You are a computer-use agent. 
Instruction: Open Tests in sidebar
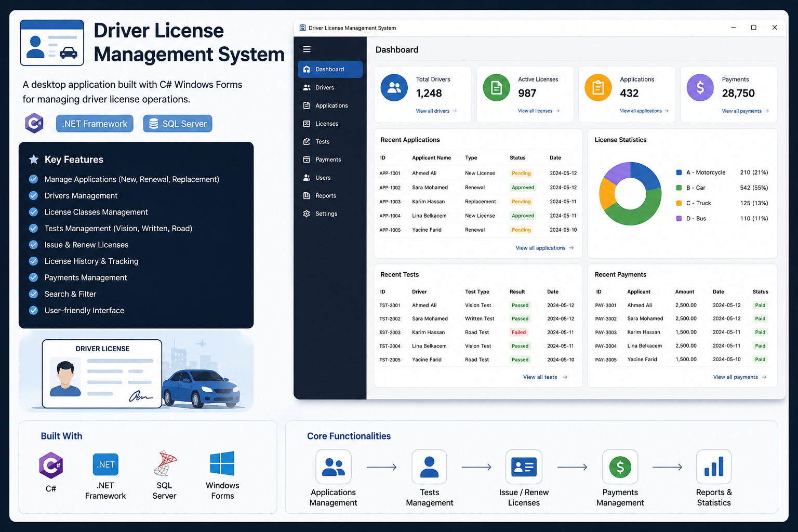pos(323,141)
